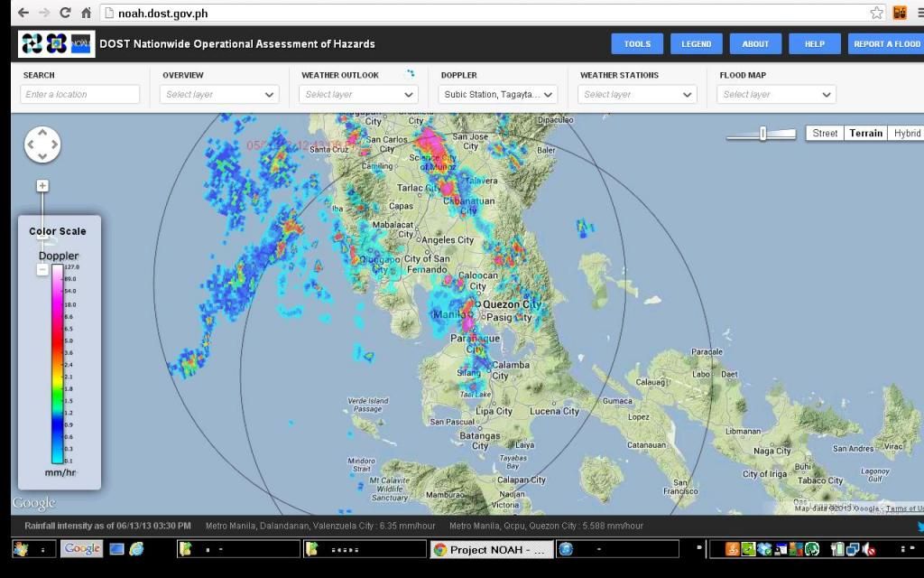Click the Valenzuela City 6.35 mm/hour reading

click(x=320, y=526)
